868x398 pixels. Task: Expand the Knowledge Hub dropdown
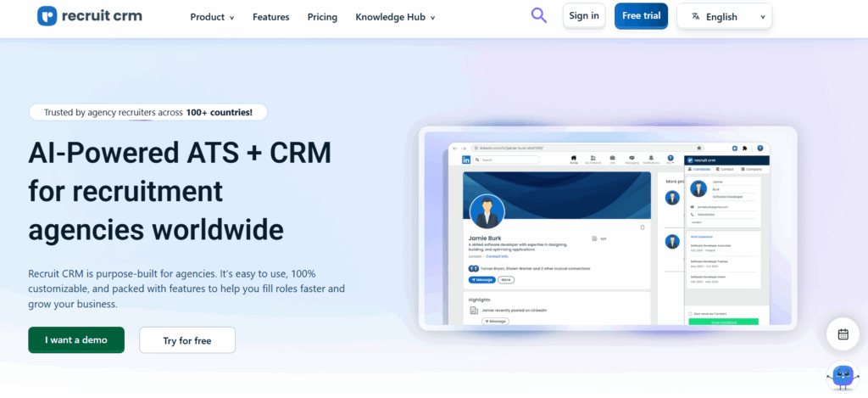tap(395, 17)
